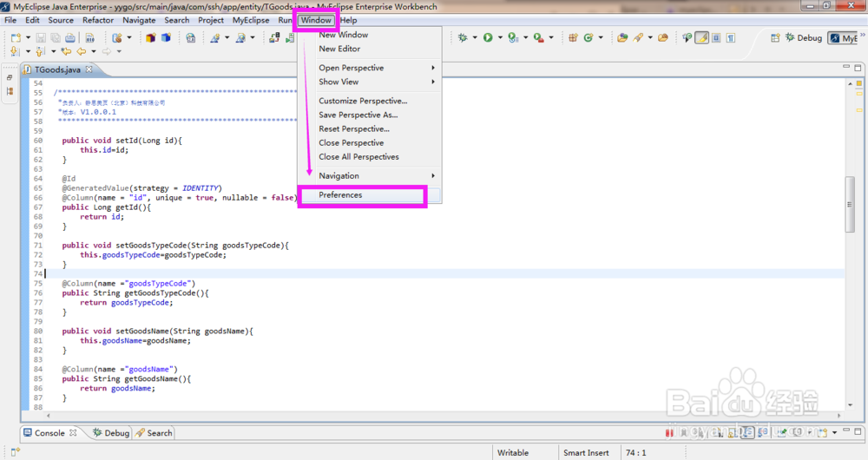
Task: Click the Open Type folder icon
Action: (622, 37)
